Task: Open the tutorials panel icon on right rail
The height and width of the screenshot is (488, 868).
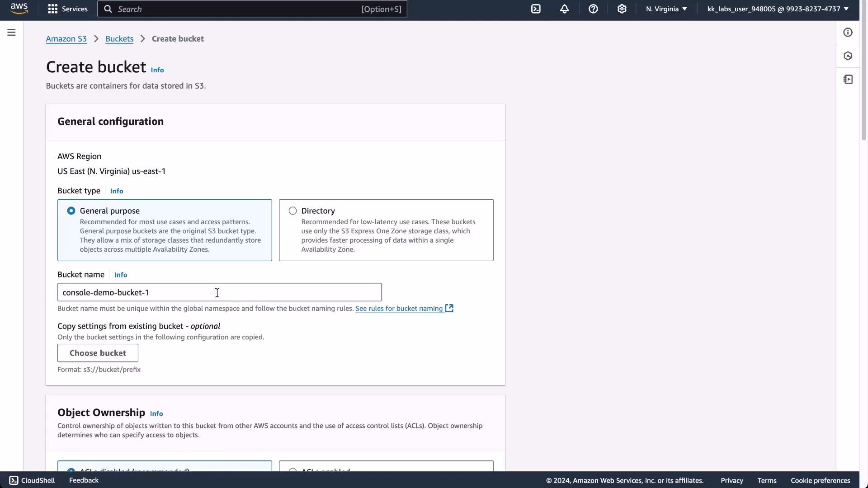Action: pos(848,80)
